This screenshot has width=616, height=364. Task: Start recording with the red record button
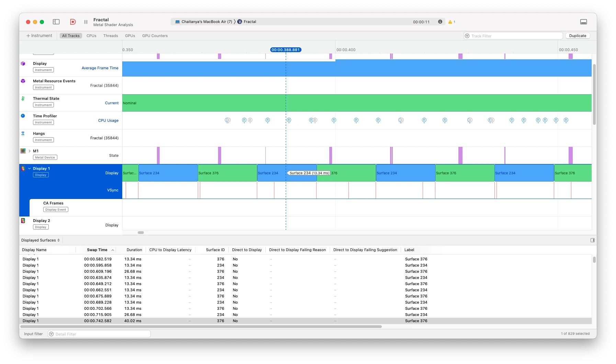pos(73,22)
